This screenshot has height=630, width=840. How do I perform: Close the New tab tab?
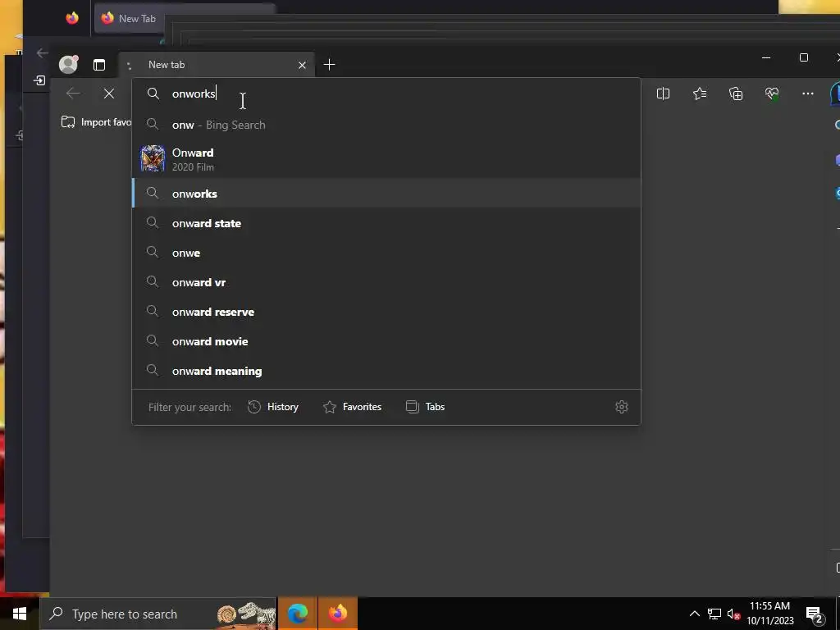[302, 65]
